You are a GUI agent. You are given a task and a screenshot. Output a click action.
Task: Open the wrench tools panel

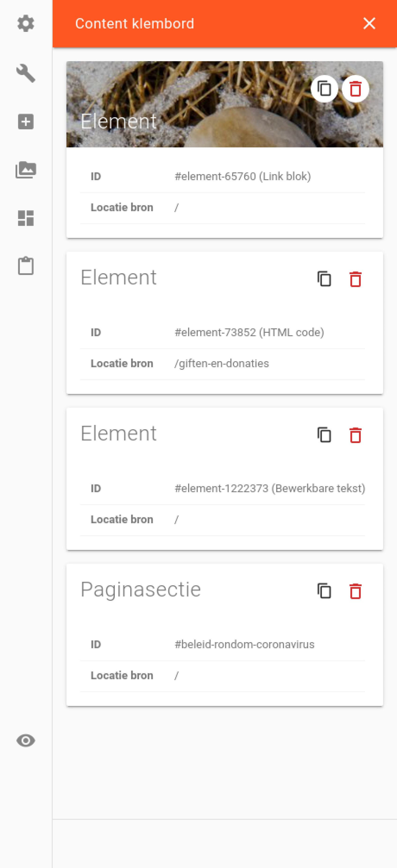tap(26, 73)
